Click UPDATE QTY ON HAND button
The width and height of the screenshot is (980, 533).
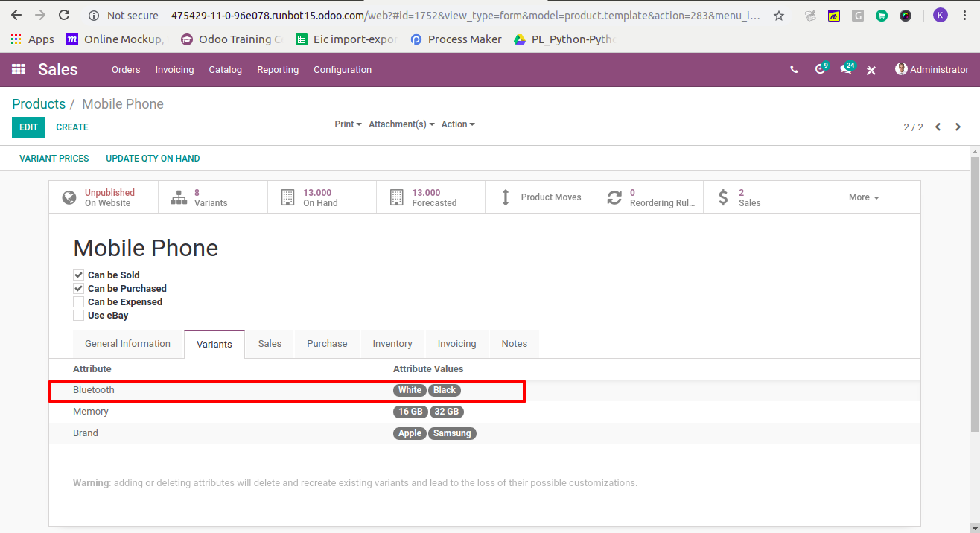coord(153,159)
